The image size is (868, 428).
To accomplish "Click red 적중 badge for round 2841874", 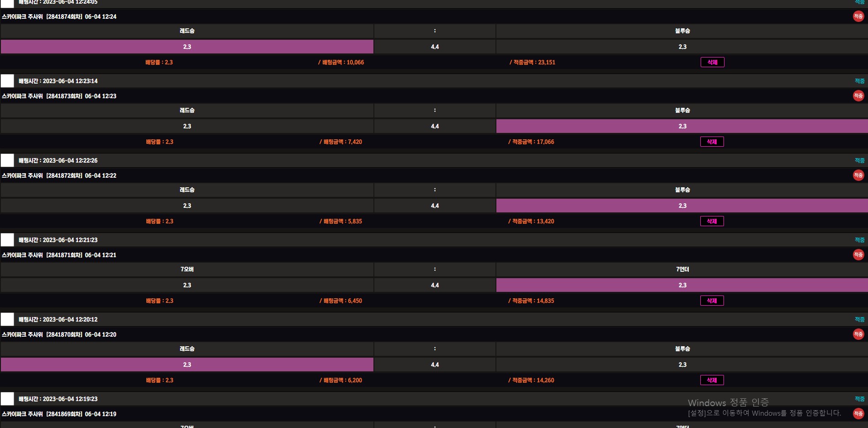I will tap(858, 16).
